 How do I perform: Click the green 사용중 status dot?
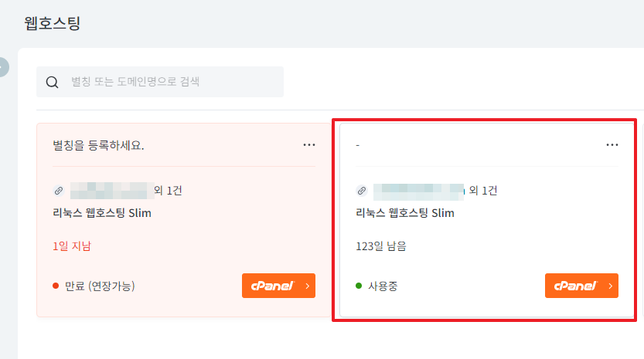(359, 286)
